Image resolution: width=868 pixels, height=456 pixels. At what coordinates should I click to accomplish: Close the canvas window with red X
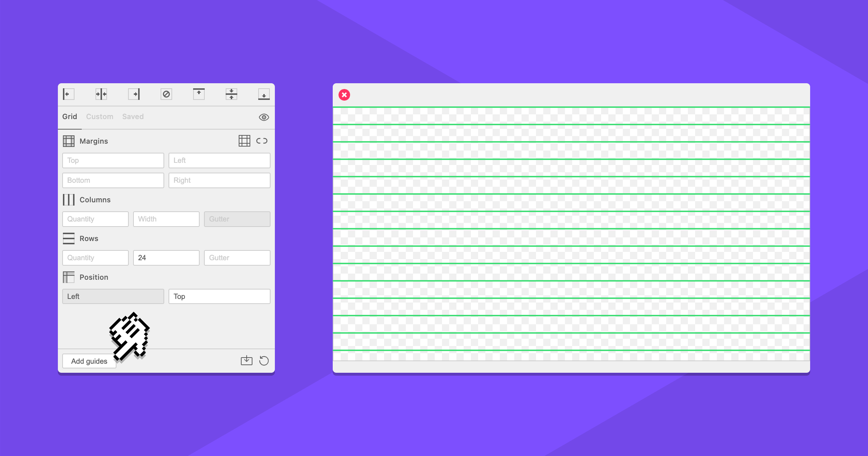tap(344, 95)
